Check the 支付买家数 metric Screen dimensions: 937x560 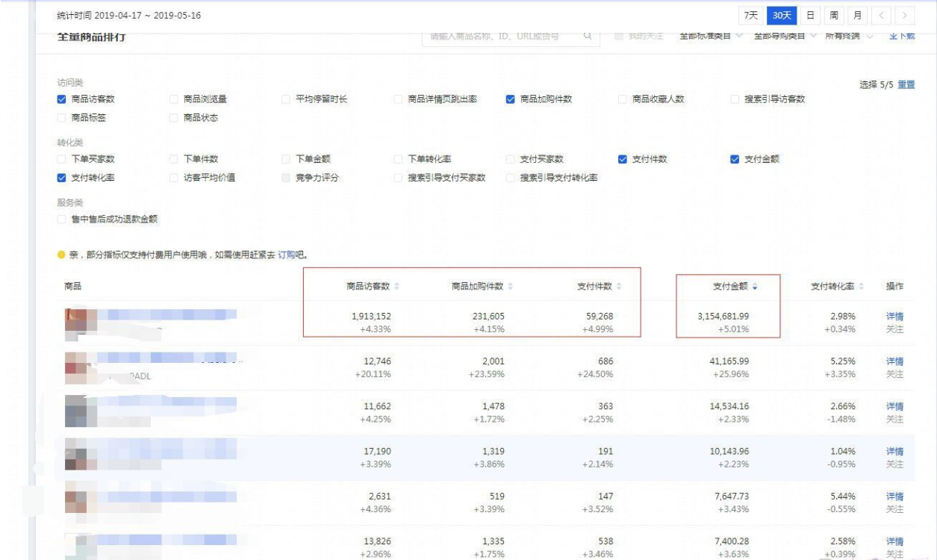(x=511, y=159)
